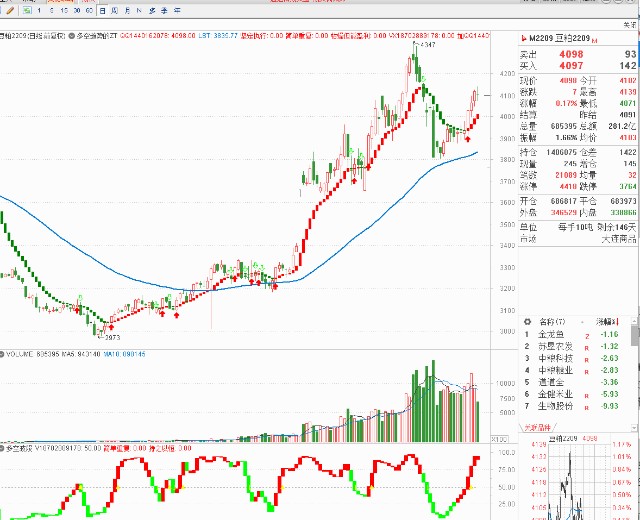
Task: Switch to 5-minute period
Action: (51, 11)
